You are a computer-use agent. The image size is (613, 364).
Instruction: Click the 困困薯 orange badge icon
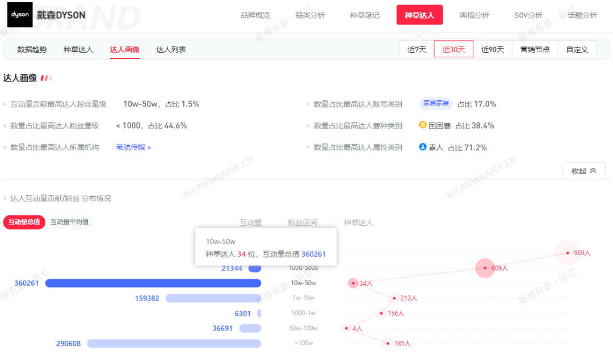point(423,125)
